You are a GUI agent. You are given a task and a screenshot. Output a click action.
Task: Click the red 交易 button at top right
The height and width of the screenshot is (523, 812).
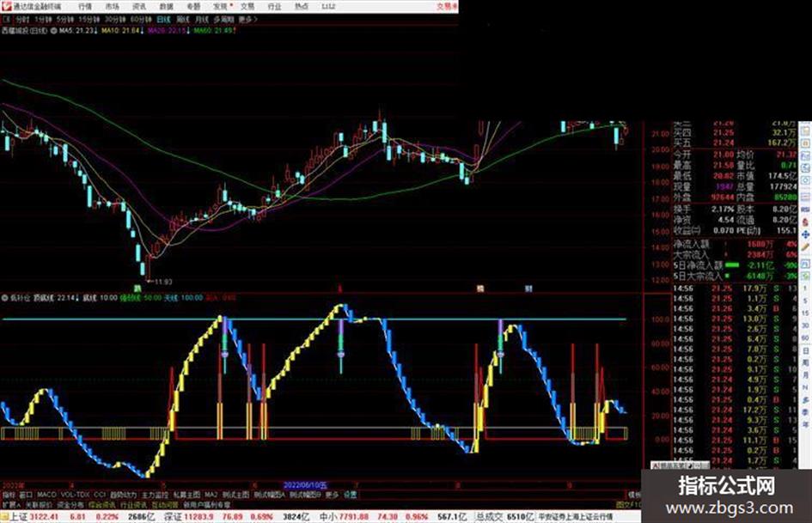[x=447, y=6]
